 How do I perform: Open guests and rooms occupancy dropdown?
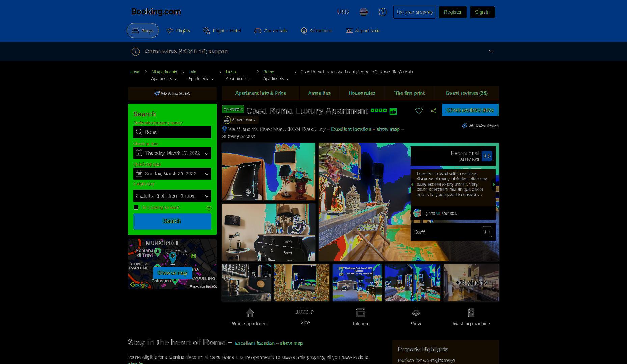(x=172, y=196)
